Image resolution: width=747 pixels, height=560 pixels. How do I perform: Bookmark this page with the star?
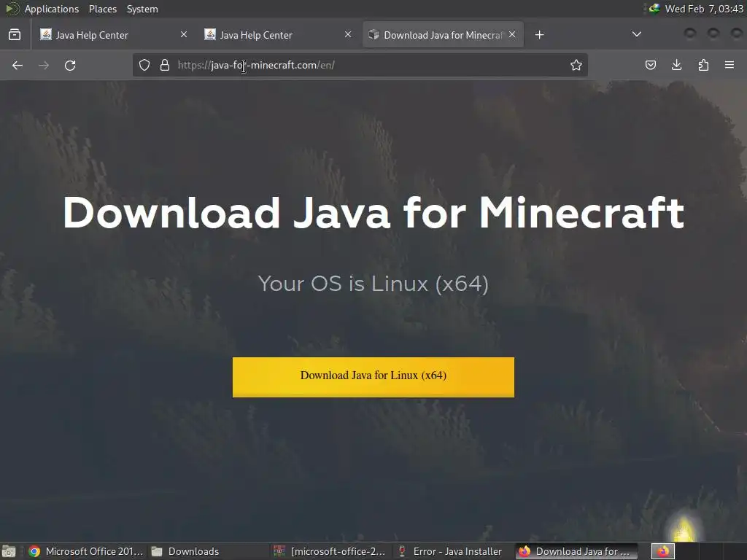(576, 65)
